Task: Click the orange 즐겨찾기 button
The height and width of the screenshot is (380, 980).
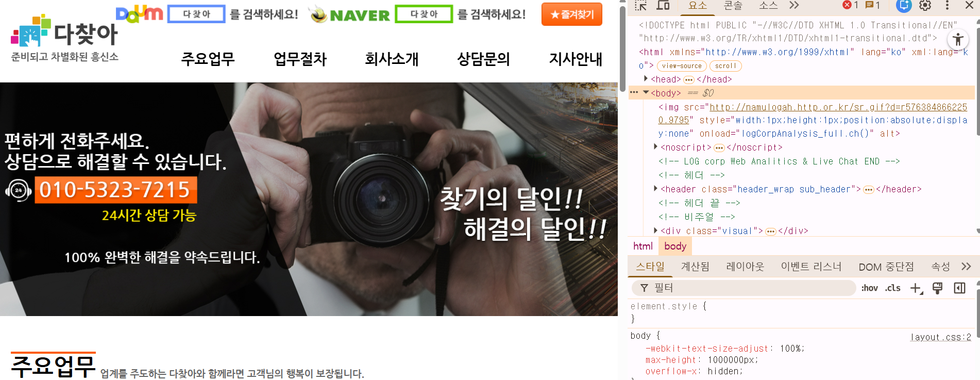Action: [x=571, y=14]
